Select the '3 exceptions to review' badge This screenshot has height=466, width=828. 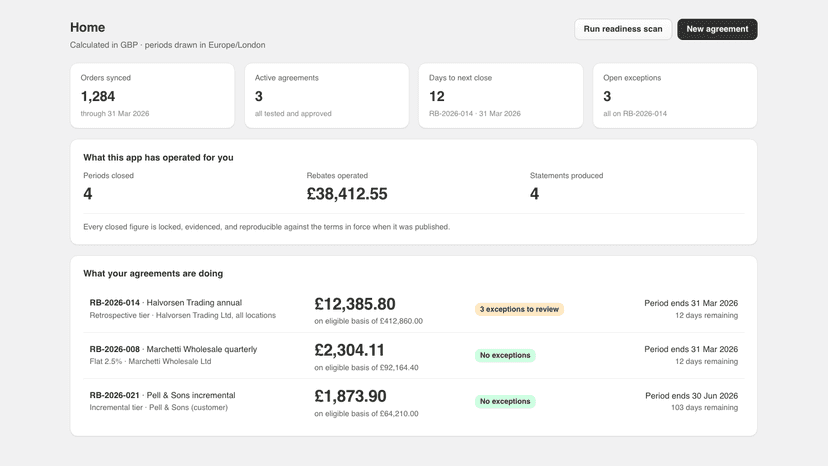click(x=519, y=309)
